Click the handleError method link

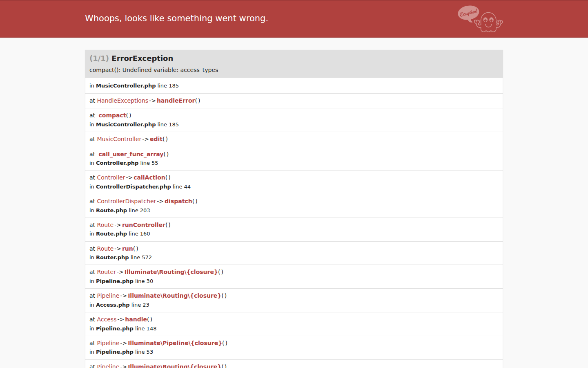coord(176,101)
